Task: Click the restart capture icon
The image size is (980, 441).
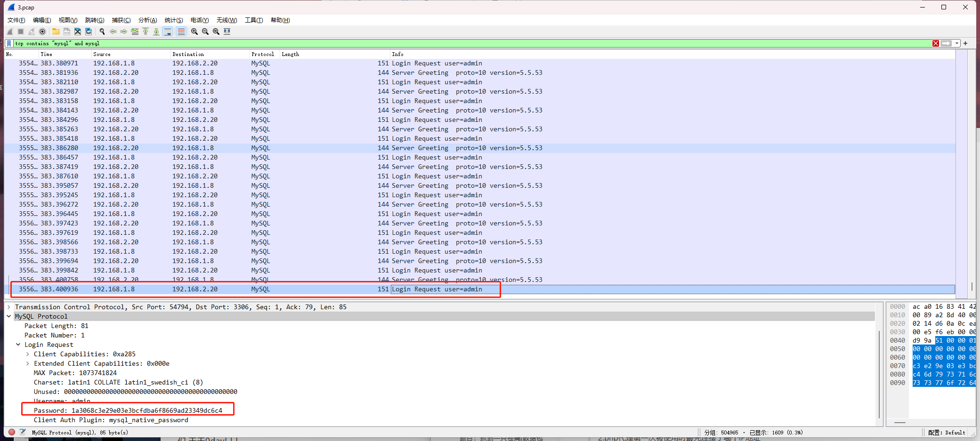Action: click(x=32, y=32)
